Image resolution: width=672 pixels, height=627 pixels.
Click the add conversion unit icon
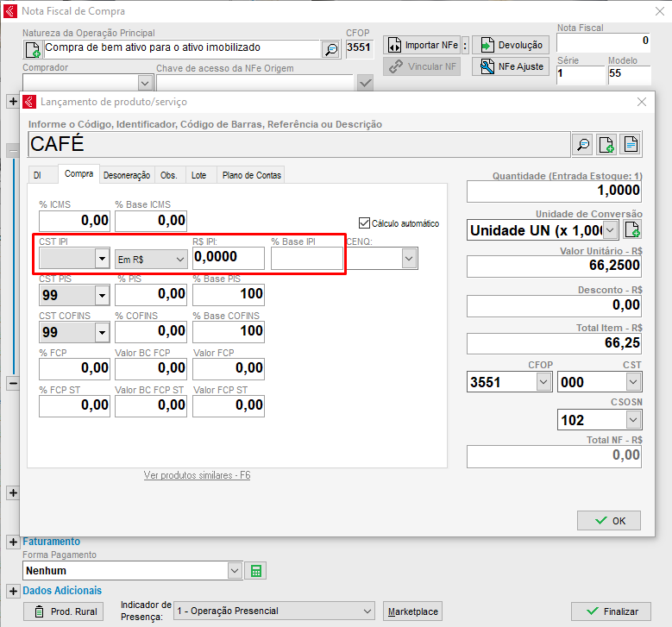[x=632, y=230]
